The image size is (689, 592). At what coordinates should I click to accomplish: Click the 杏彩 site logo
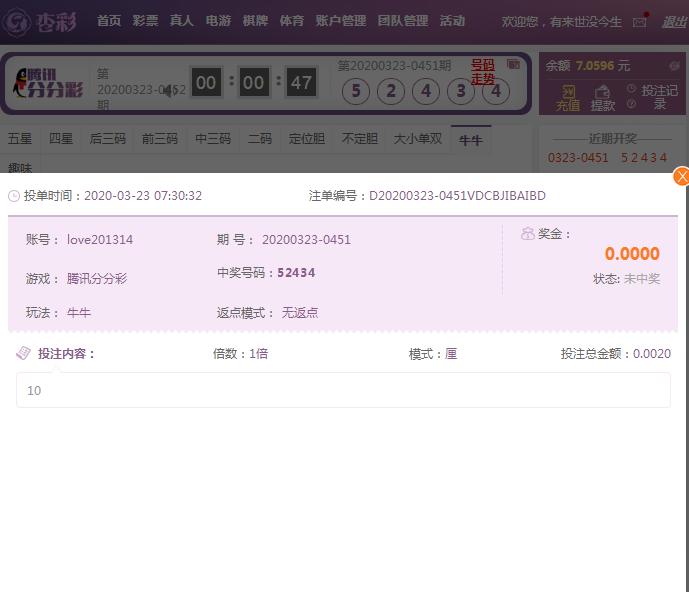coord(39,22)
